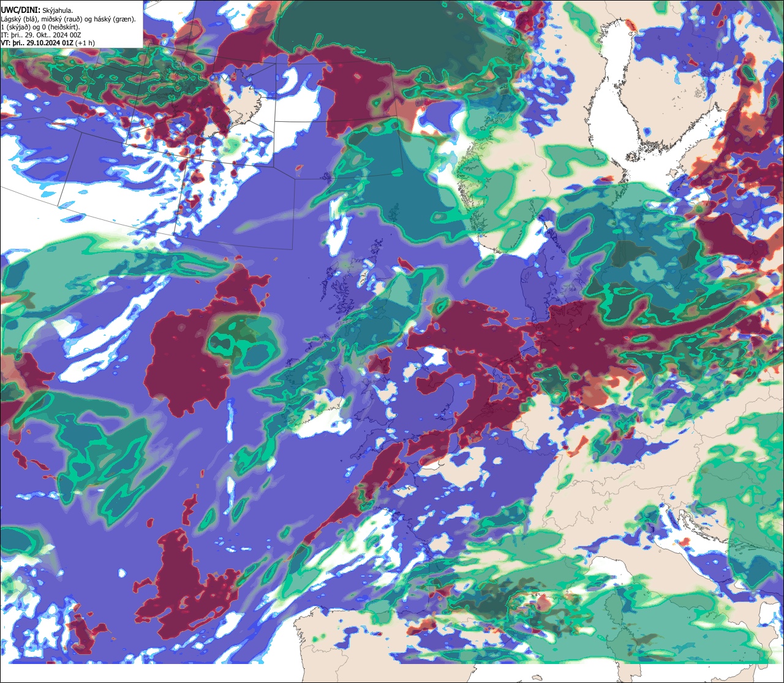Click the valid time "VT: þri.. 29.10.2024 01Z"

pyautogui.click(x=37, y=43)
